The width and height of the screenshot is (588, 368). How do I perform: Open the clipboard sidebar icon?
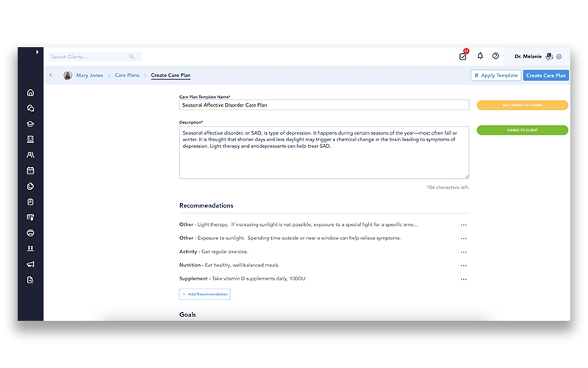coord(30,202)
